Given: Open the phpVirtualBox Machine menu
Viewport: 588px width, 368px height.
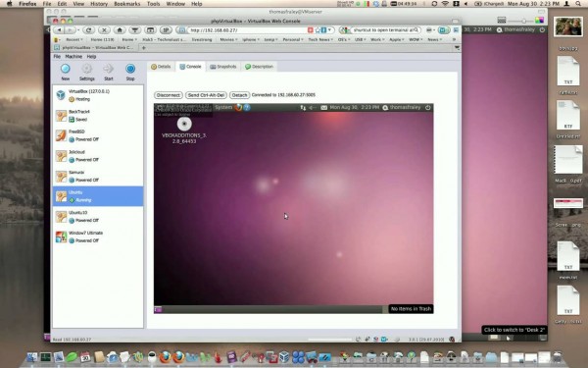Looking at the screenshot, I should [73, 56].
